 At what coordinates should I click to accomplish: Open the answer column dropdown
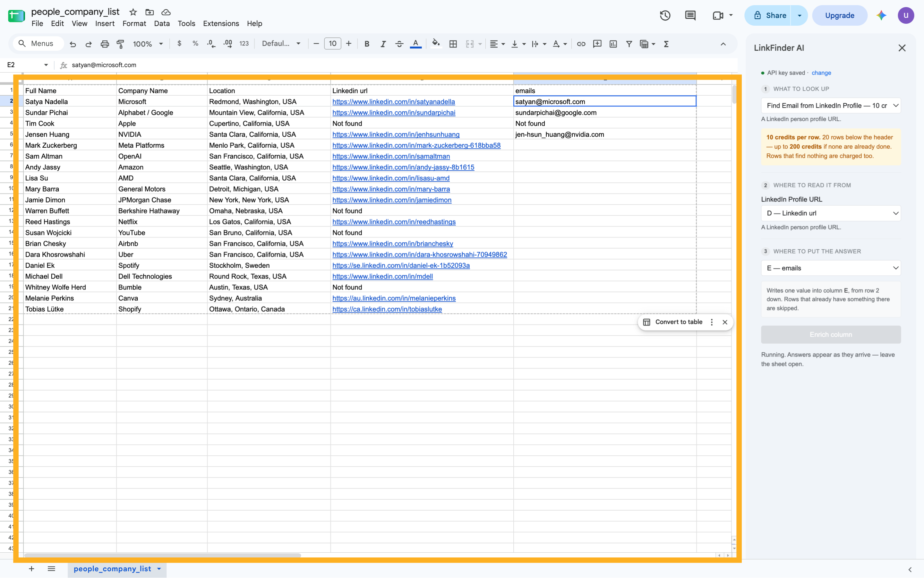pos(831,268)
